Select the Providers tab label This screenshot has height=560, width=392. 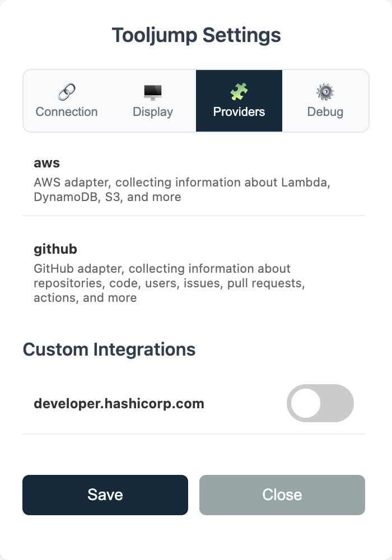tap(239, 111)
